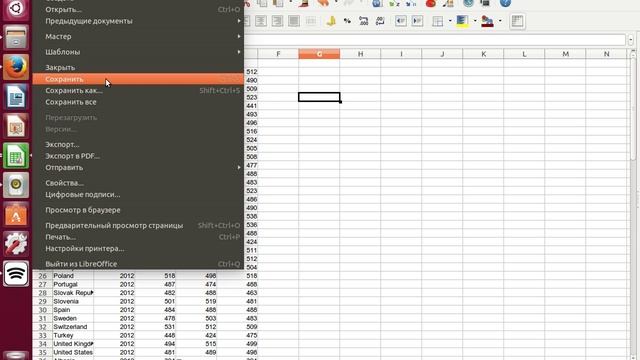Open the wireless app icon in launcher
The height and width of the screenshot is (360, 640).
[16, 273]
